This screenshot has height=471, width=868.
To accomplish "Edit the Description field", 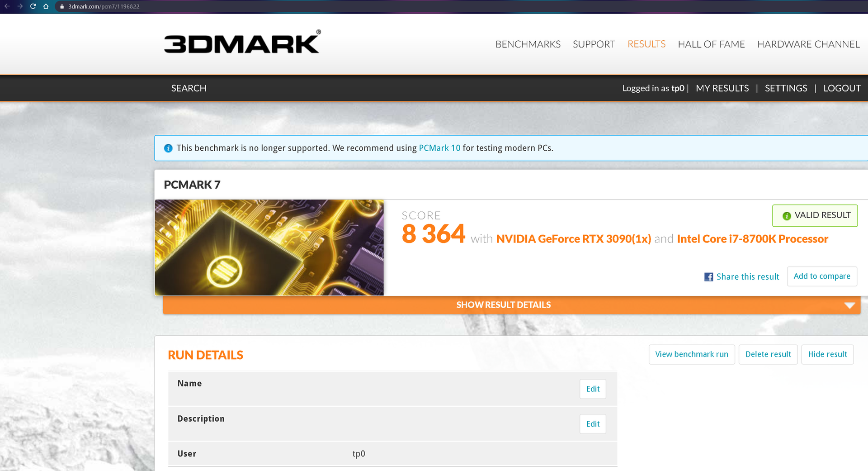I will click(593, 424).
